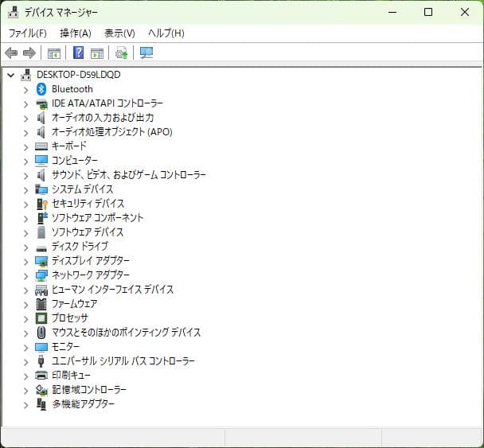Click the ネットワーク アダプター icon

click(x=41, y=275)
